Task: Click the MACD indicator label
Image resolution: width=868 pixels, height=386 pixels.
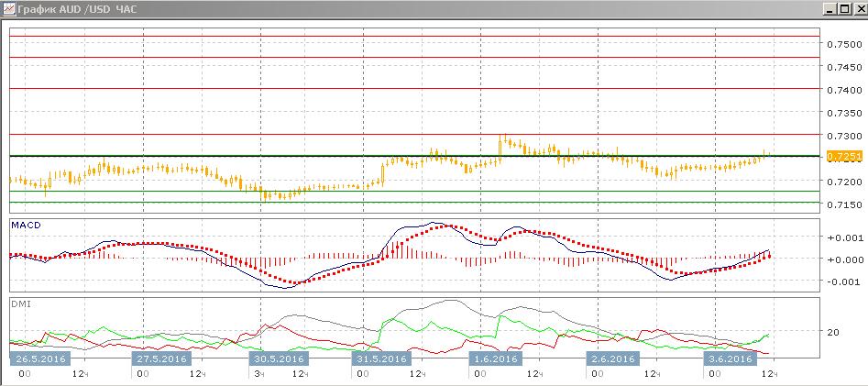Action: tap(27, 225)
